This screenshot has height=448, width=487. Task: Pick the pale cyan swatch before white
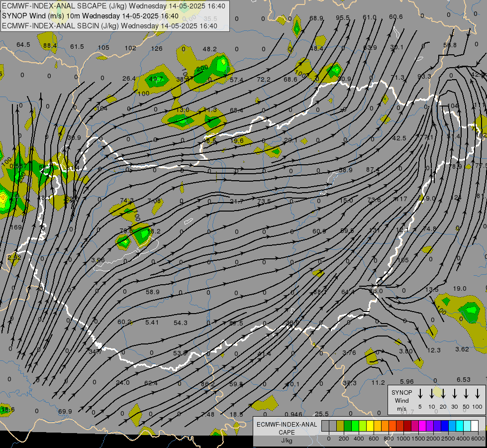click(x=467, y=426)
